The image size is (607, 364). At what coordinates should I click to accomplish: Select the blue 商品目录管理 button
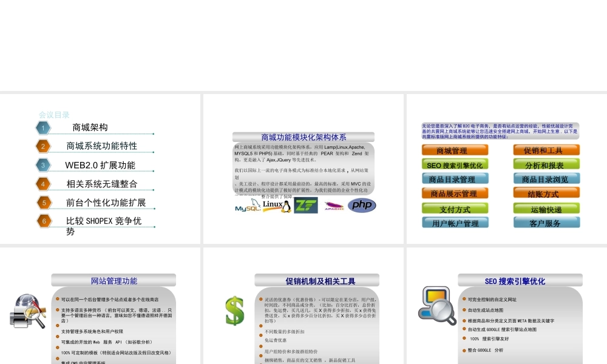pyautogui.click(x=455, y=179)
